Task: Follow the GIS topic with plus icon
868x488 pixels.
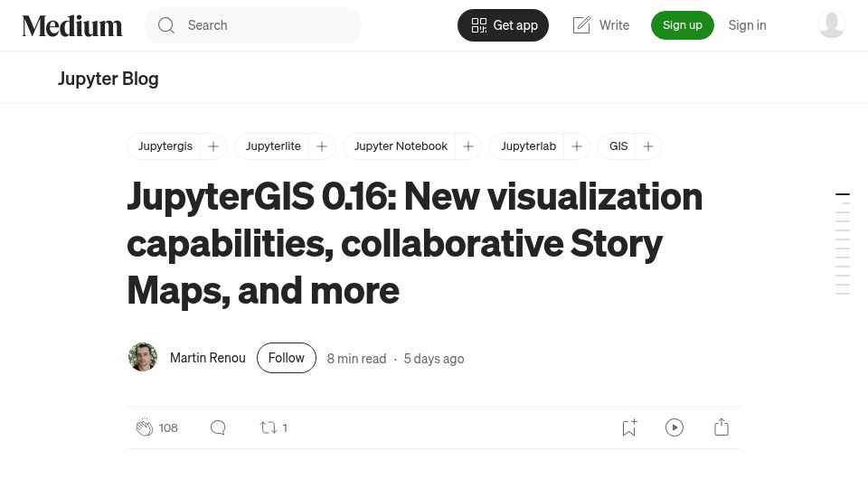Action: click(647, 146)
